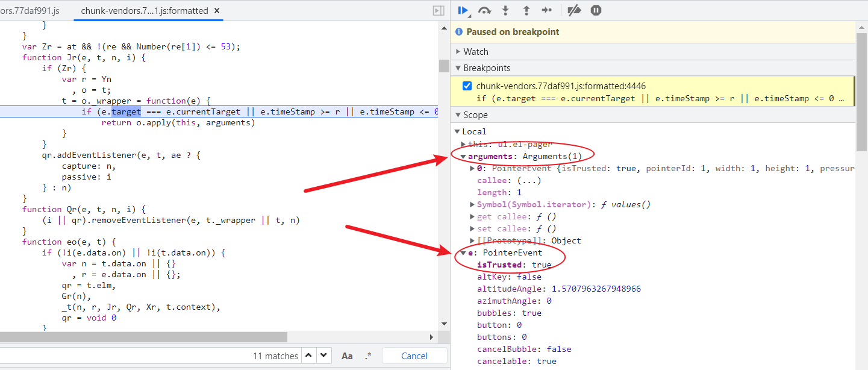Image resolution: width=868 pixels, height=370 pixels.
Task: Toggle pause on exceptions icon
Action: [596, 10]
